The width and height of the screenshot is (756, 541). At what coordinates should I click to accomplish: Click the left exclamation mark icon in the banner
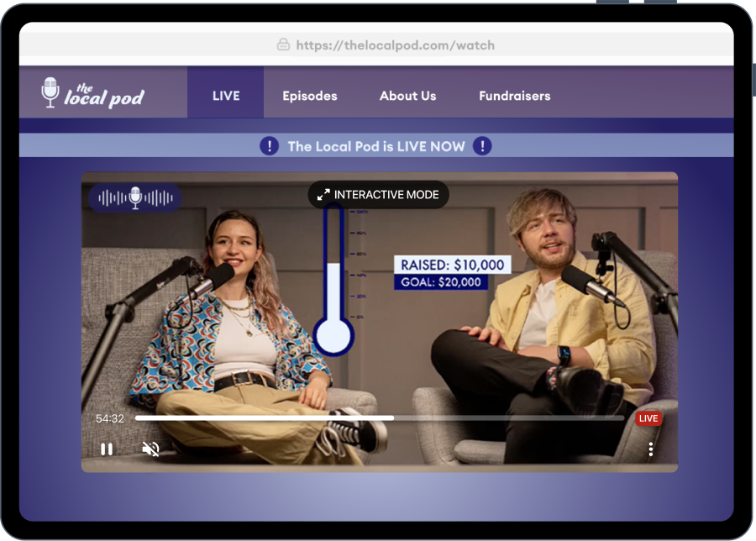[x=269, y=146]
